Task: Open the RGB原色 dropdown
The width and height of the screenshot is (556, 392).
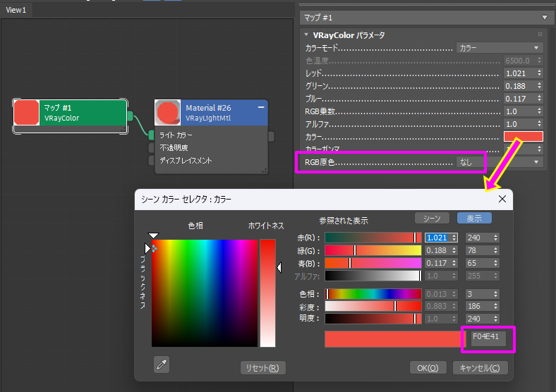Action: [x=500, y=162]
